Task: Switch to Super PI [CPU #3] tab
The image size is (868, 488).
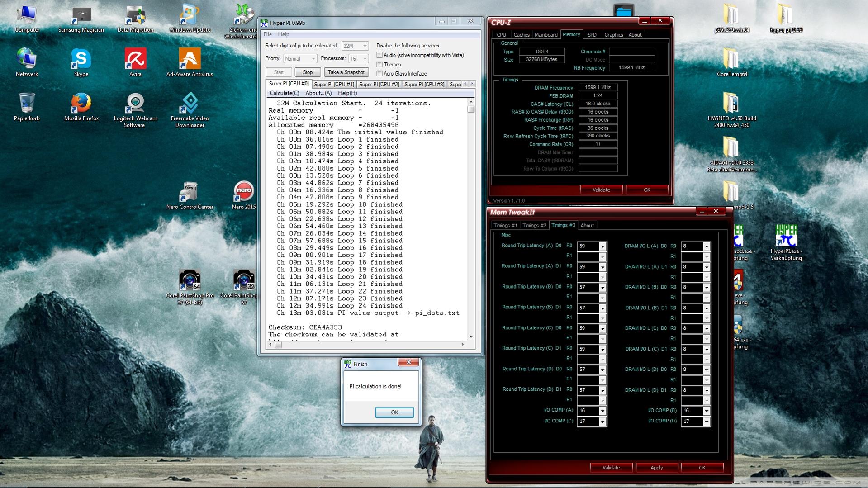Action: [424, 85]
